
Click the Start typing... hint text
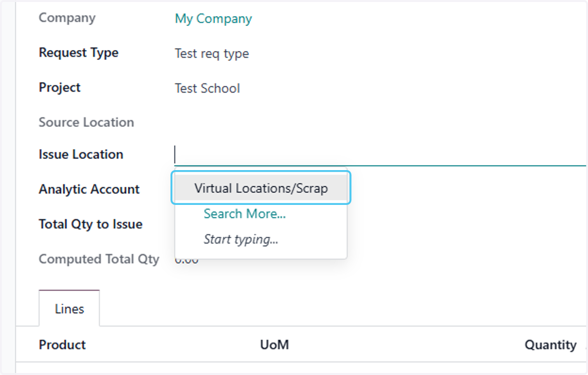(241, 240)
